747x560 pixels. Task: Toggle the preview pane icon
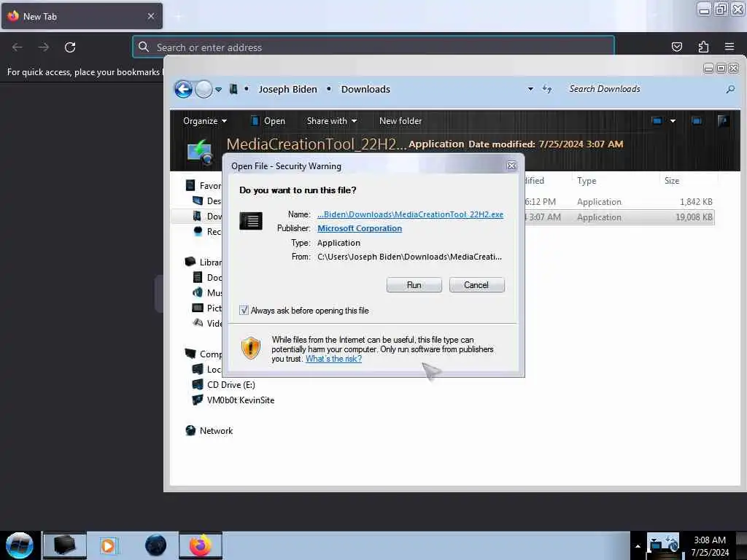697,121
